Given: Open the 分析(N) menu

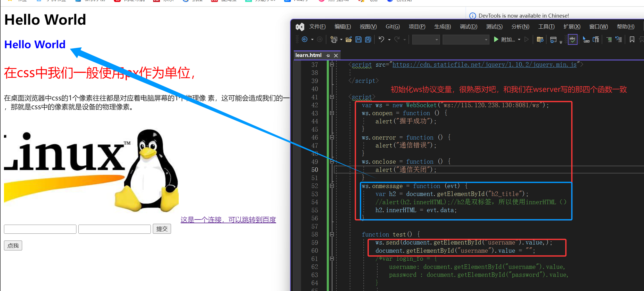Looking at the screenshot, I should click(520, 27).
